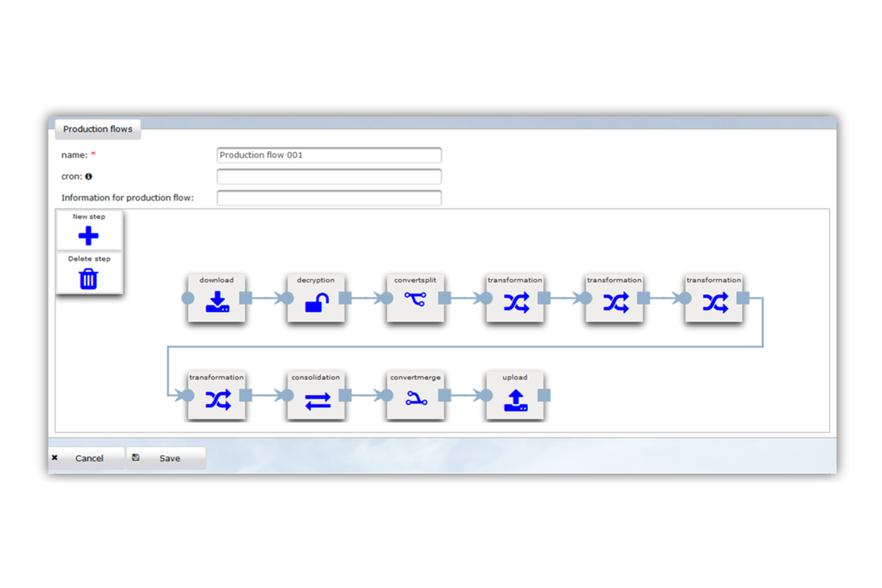
Task: Click the upload step's square output connector
Action: coord(544,395)
